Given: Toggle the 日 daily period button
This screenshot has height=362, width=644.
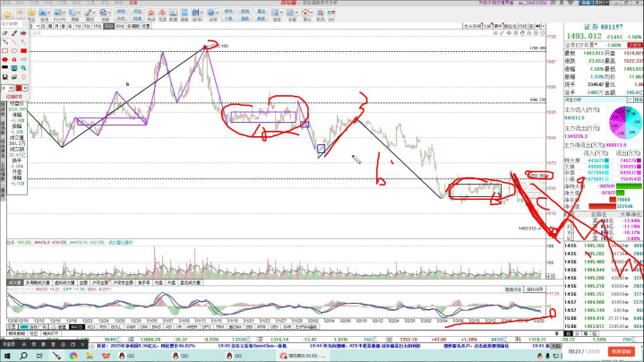Looking at the screenshot, I should point(44,27).
